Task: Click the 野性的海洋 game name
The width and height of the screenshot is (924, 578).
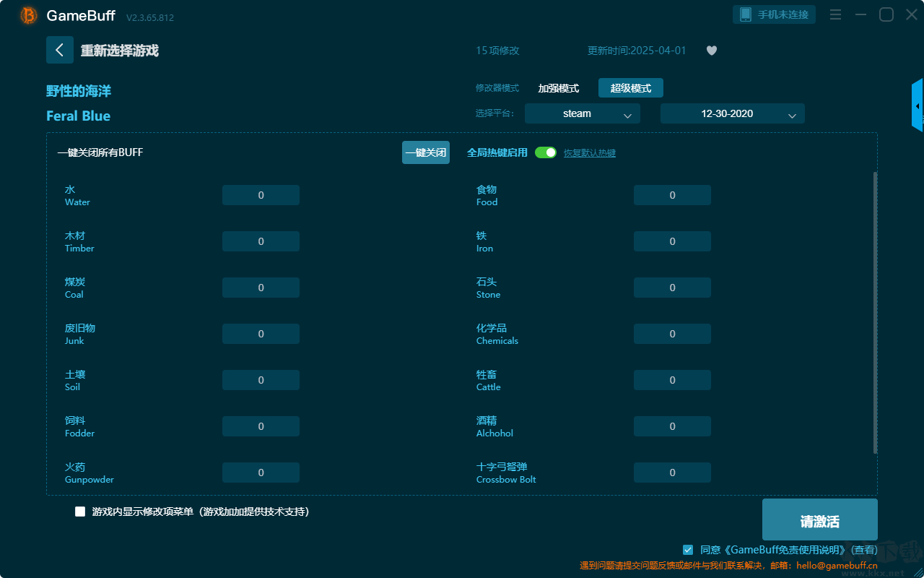Action: 79,91
